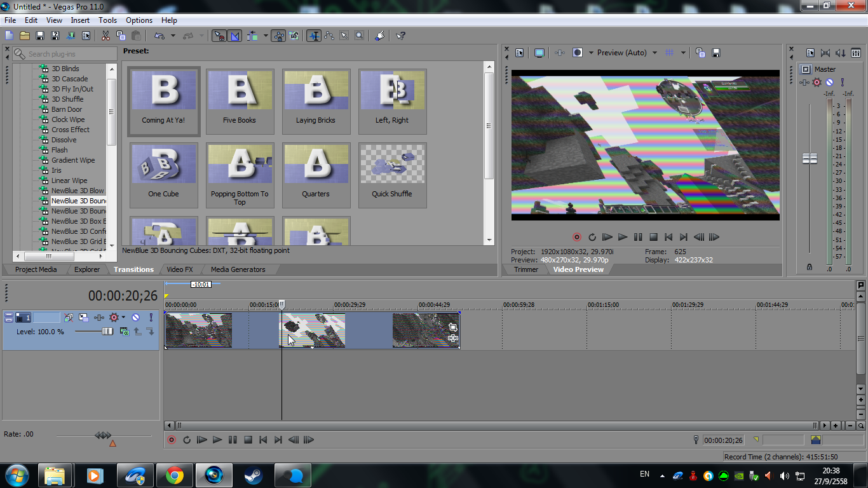
Task: Click the track Mute icon on video track 1
Action: pyautogui.click(x=135, y=318)
